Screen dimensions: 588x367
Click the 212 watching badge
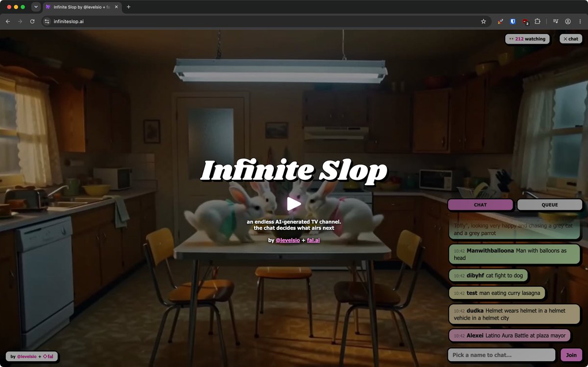coord(527,39)
